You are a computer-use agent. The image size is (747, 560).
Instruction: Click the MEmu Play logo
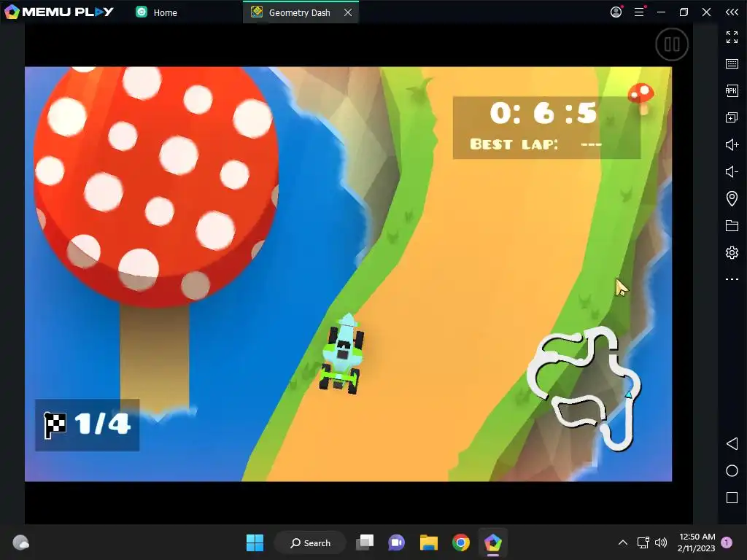point(58,12)
